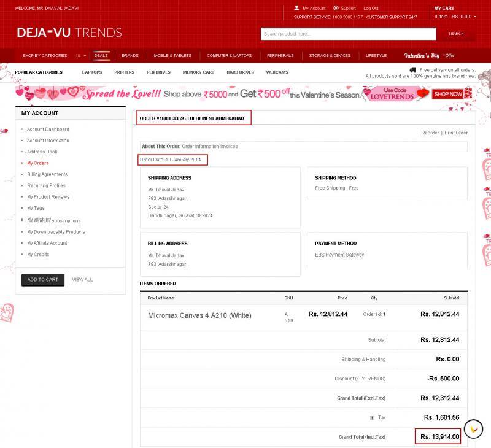Open the Deals menu item

[101, 56]
